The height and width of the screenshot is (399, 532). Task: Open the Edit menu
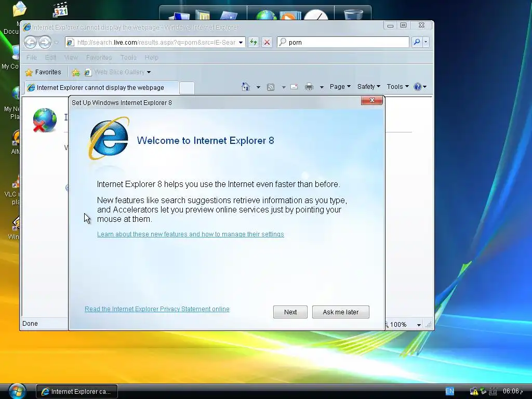(50, 57)
